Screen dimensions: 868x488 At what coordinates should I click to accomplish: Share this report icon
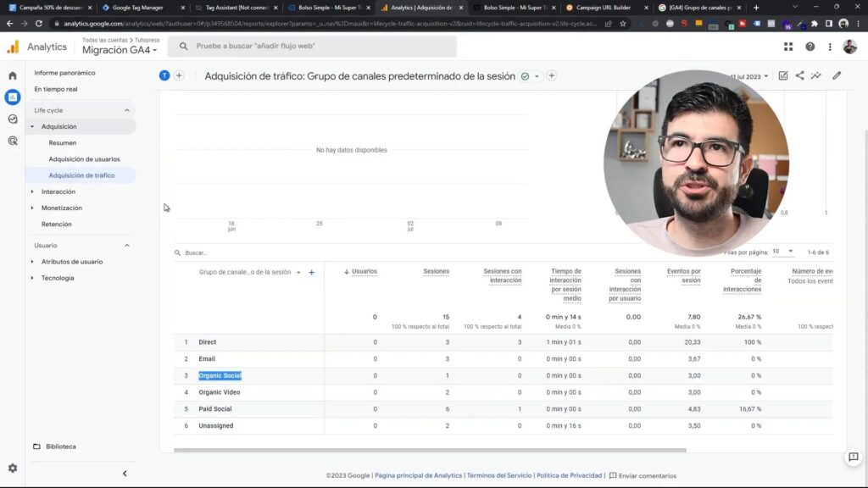[800, 75]
